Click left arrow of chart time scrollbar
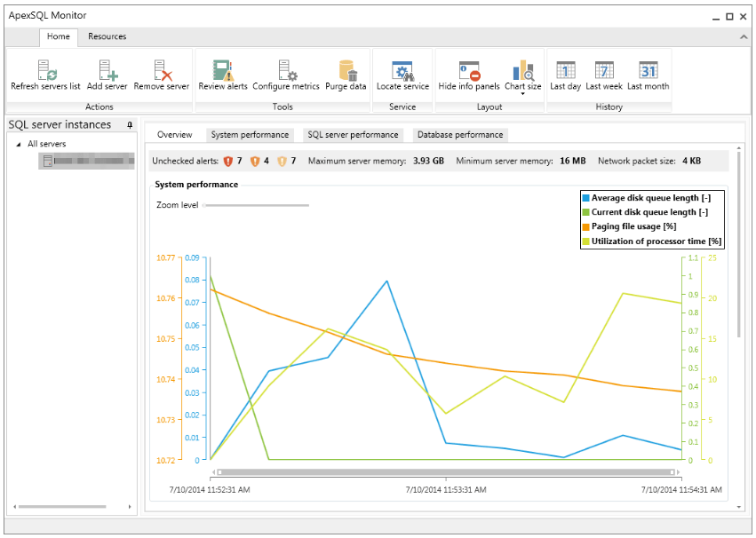756x538 pixels. tap(213, 472)
